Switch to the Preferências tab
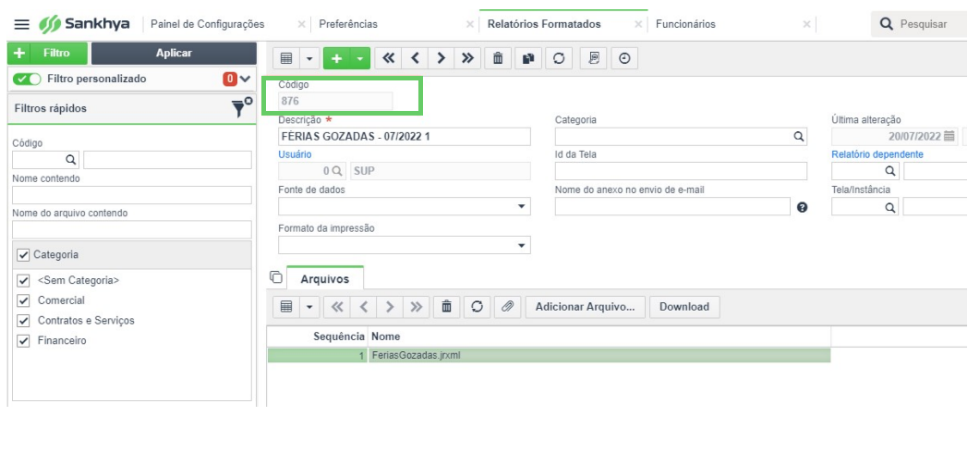Screen dimensions: 980x465 coord(348,24)
